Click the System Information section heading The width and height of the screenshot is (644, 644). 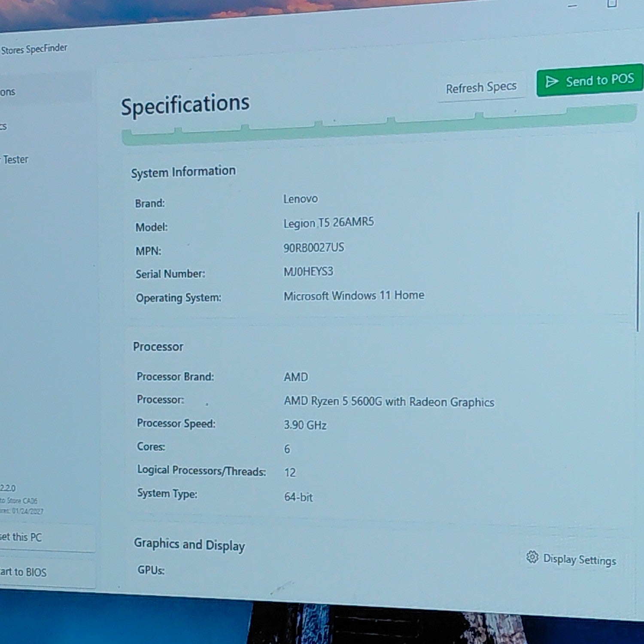[183, 172]
